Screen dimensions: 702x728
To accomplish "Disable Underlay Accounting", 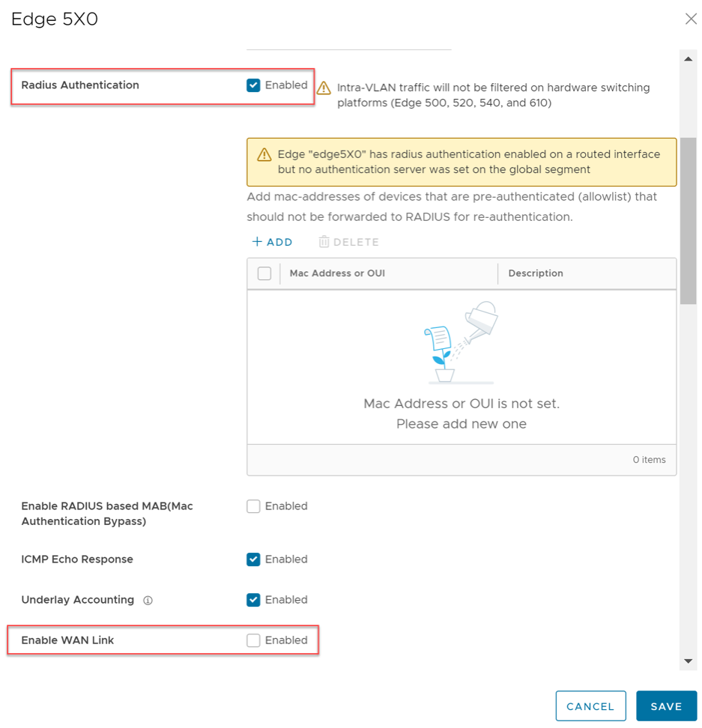I will (253, 599).
